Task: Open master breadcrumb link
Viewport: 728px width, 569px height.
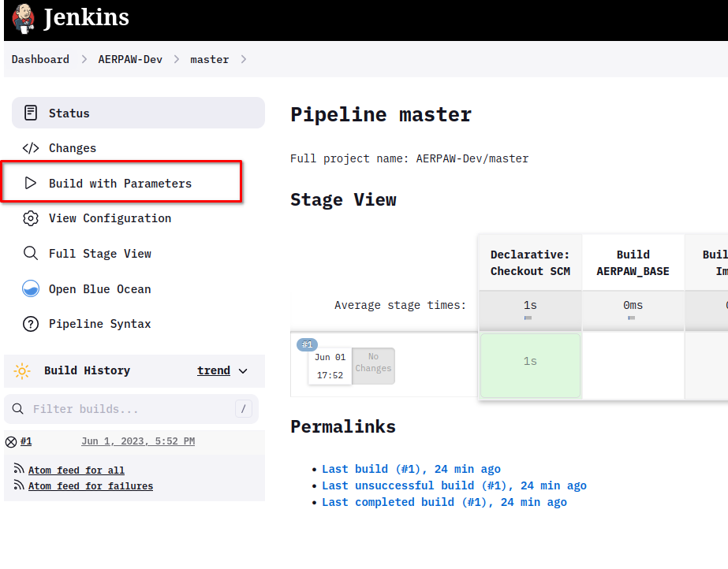Action: coord(209,59)
